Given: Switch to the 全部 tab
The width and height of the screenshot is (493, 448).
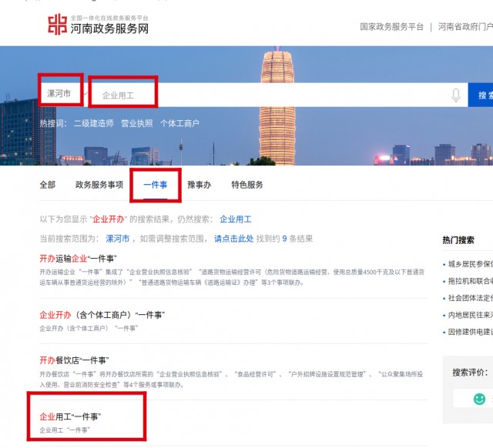Looking at the screenshot, I should 48,185.
